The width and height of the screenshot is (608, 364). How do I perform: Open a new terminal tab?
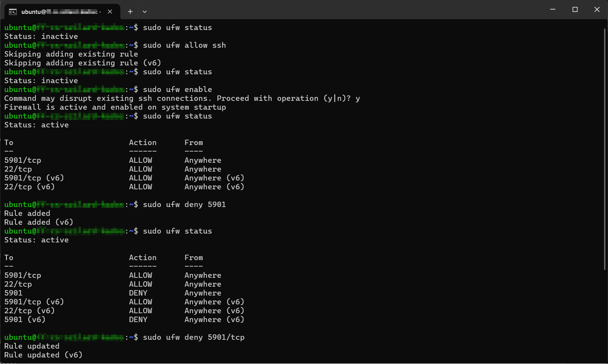130,12
